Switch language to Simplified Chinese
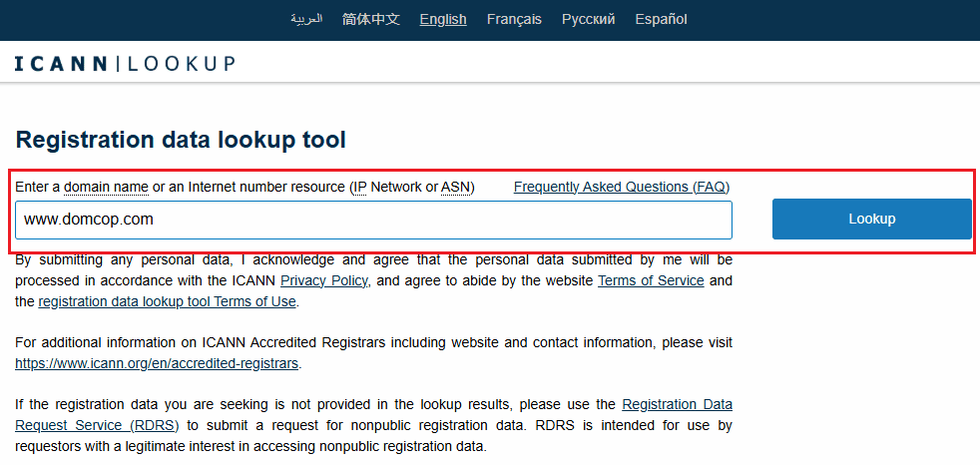Screen dimensions: 980x467 click(x=370, y=19)
